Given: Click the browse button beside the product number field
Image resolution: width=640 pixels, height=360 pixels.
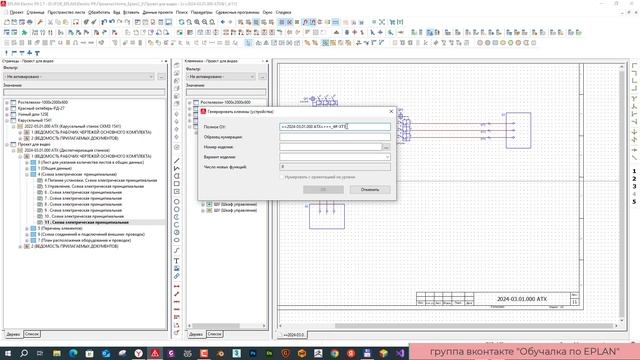Looking at the screenshot, I should [x=386, y=147].
